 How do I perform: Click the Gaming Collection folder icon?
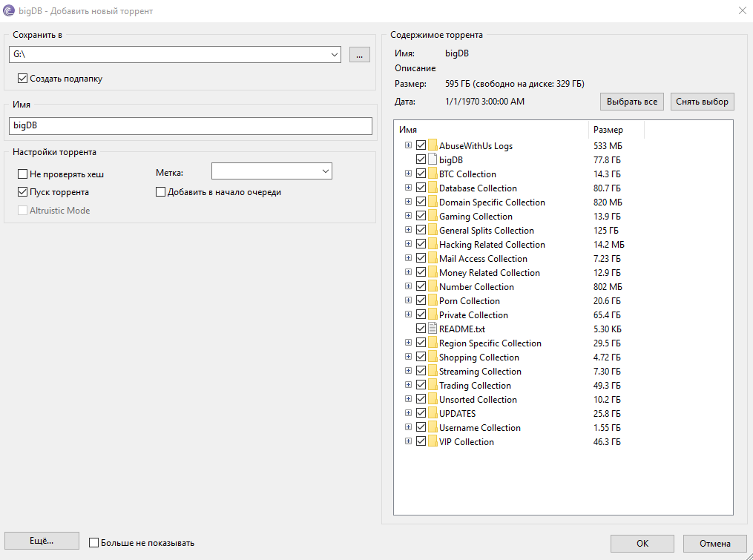pyautogui.click(x=433, y=216)
